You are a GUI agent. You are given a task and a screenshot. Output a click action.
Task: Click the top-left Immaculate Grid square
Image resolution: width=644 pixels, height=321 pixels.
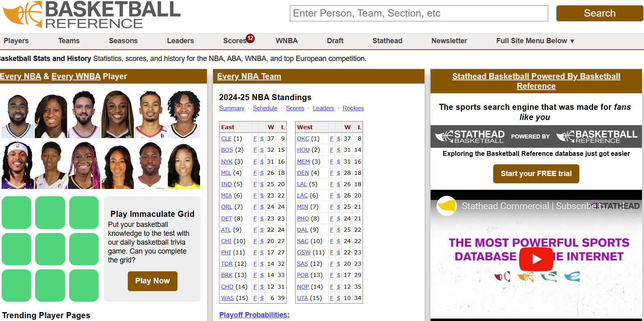click(x=16, y=212)
